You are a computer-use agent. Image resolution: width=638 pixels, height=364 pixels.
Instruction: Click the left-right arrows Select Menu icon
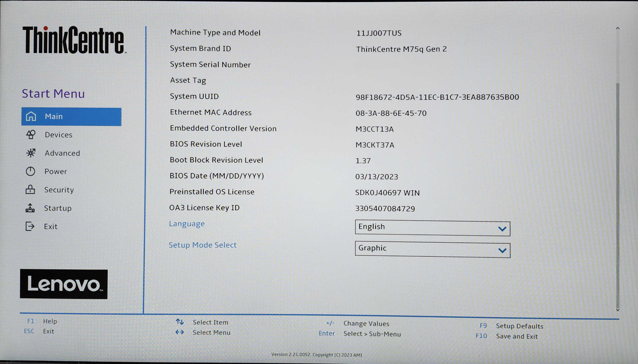(180, 332)
